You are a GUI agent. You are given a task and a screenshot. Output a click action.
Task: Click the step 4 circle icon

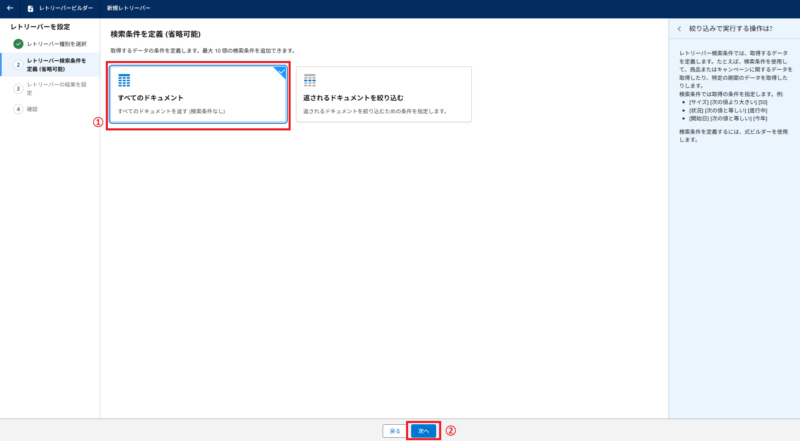click(18, 108)
